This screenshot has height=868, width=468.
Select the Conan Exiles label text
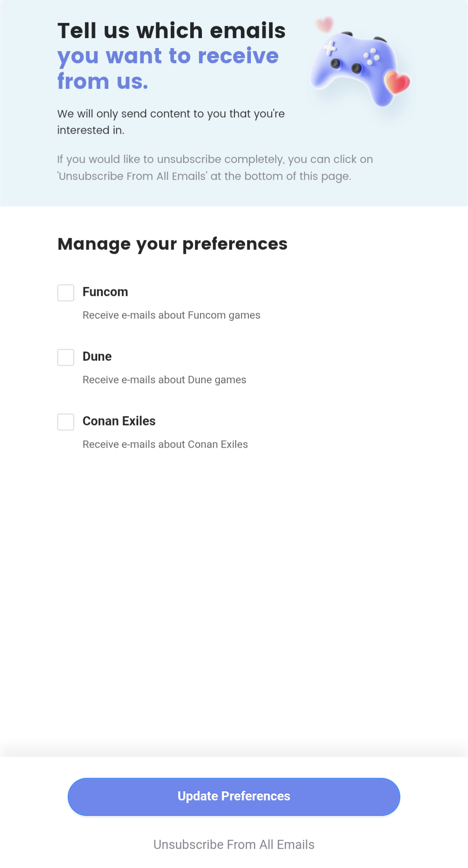tap(119, 421)
